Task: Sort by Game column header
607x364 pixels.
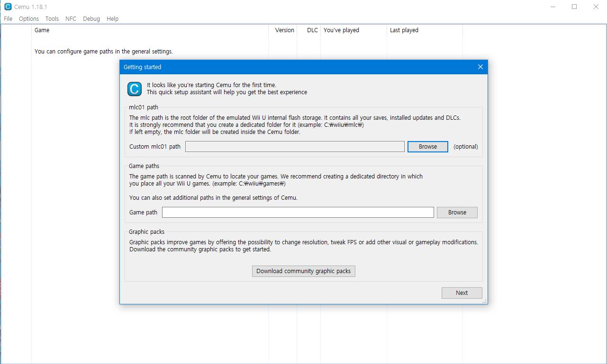Action: point(150,30)
